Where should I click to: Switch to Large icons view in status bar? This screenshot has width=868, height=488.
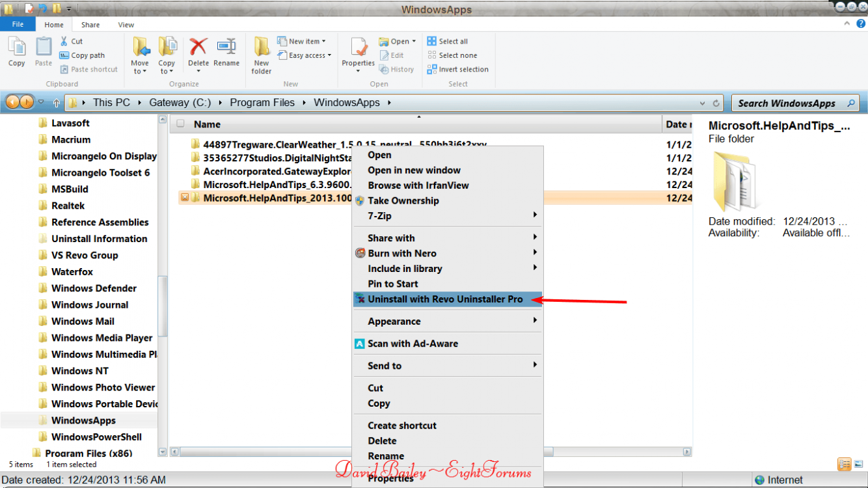pyautogui.click(x=858, y=465)
